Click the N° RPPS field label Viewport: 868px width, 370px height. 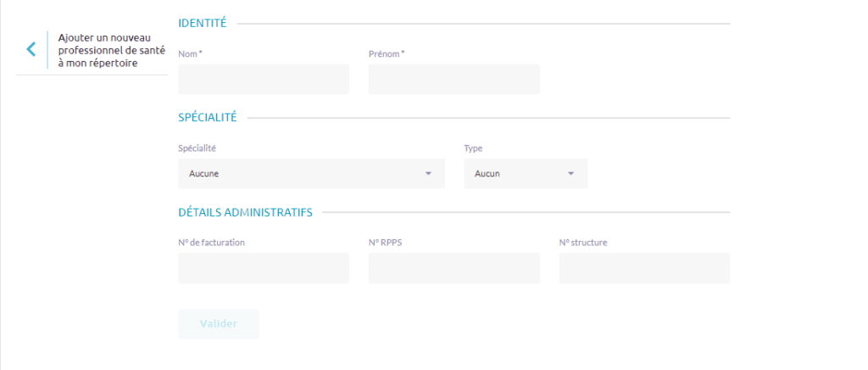pos(385,243)
